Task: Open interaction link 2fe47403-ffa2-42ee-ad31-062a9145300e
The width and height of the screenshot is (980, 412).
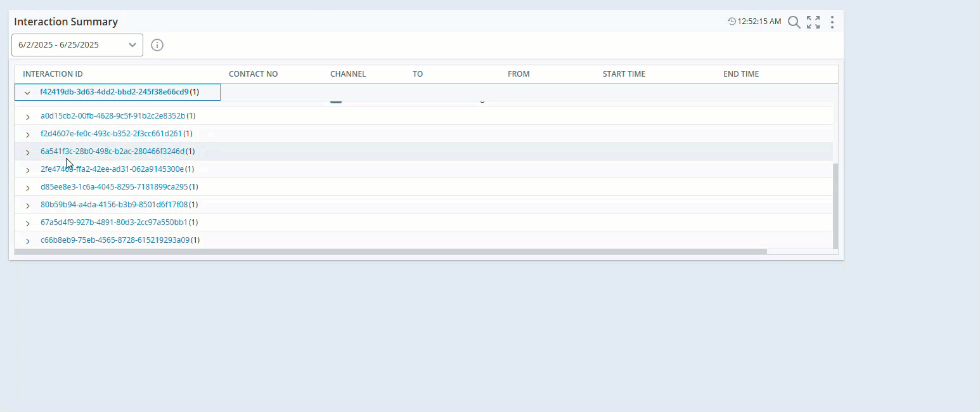Action: point(112,169)
